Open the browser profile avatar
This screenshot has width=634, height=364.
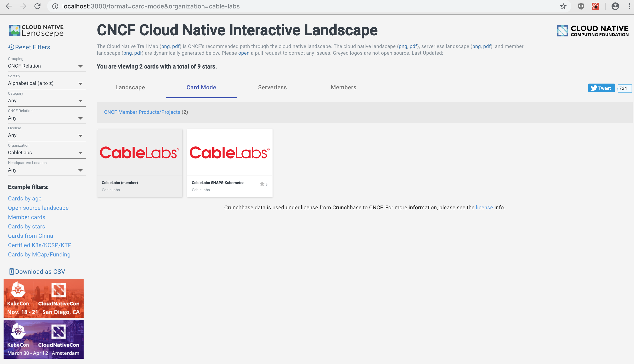[615, 6]
